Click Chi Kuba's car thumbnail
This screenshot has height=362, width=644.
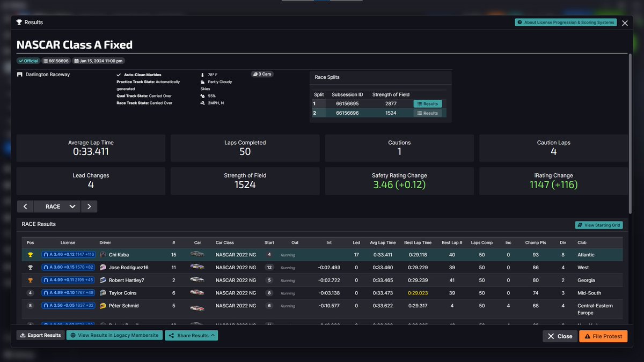pos(197,254)
